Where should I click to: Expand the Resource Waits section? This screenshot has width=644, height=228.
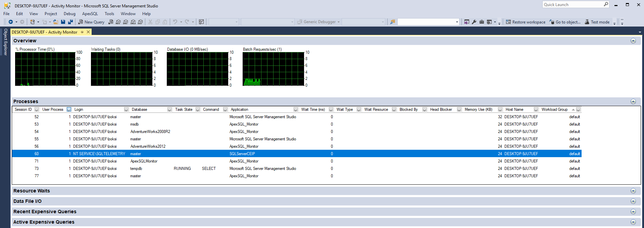(x=633, y=191)
